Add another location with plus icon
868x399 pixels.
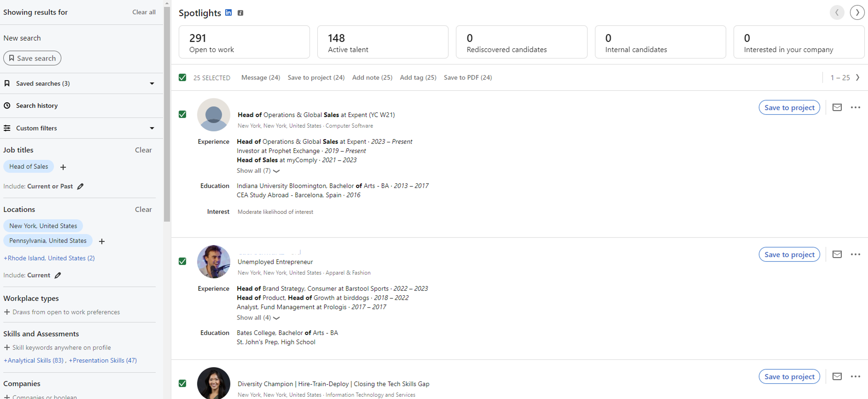[102, 241]
